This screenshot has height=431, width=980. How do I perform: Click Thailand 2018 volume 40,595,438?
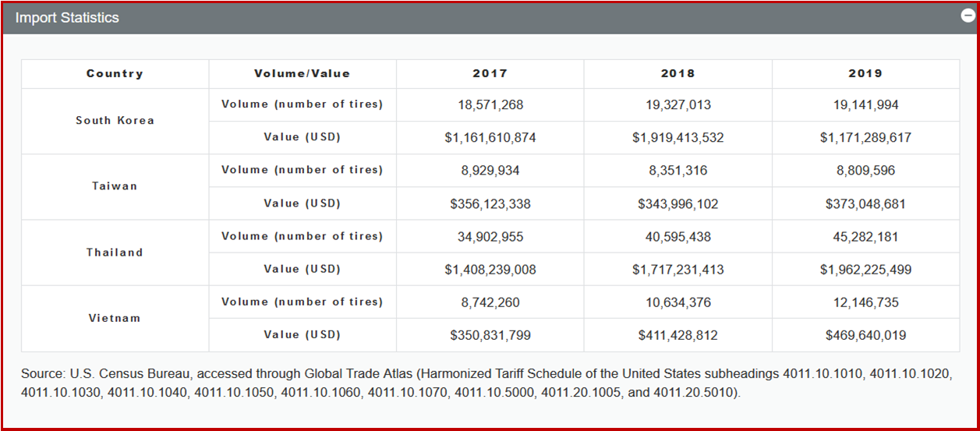point(678,236)
